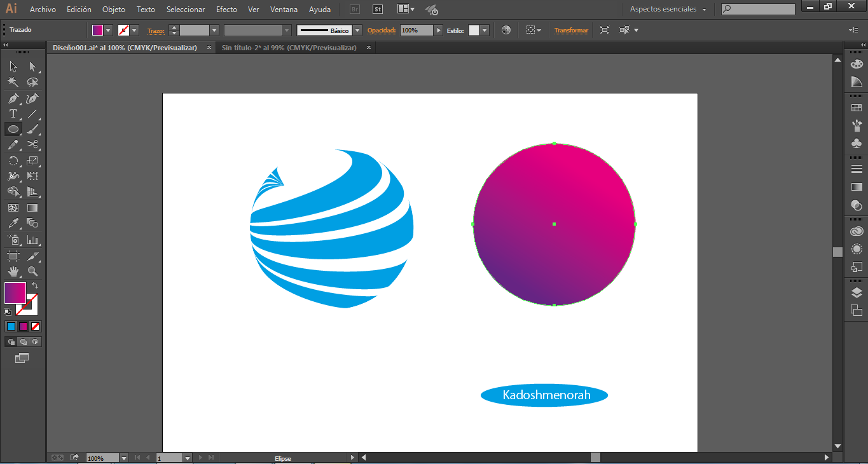Image resolution: width=868 pixels, height=464 pixels.
Task: Open the stroke weight dropdown
Action: click(x=214, y=30)
